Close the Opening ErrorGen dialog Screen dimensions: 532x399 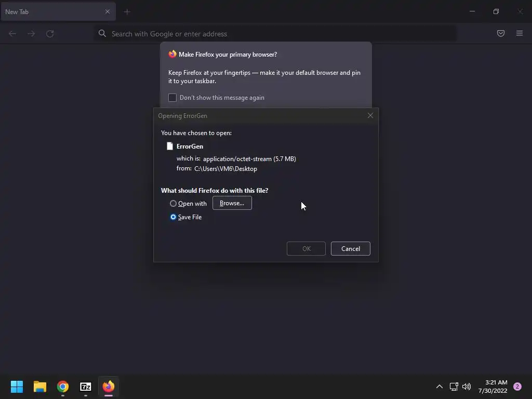(370, 116)
